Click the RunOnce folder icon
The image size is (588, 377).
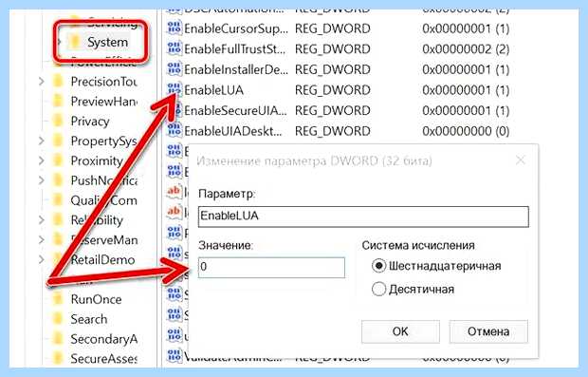coord(58,299)
